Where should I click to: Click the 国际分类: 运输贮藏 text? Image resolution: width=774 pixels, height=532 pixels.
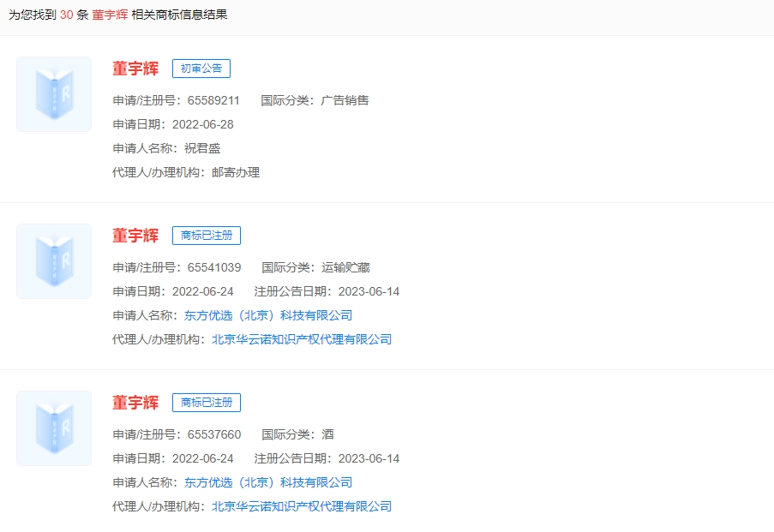[316, 267]
